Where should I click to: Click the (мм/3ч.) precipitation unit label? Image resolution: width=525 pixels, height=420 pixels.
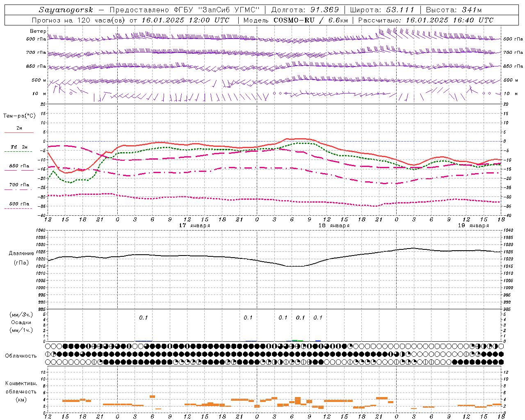21,315
